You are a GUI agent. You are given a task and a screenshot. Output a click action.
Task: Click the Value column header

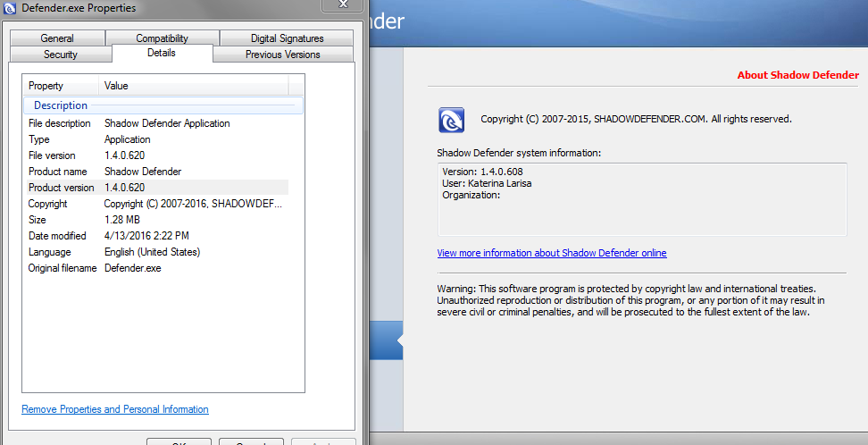point(194,86)
